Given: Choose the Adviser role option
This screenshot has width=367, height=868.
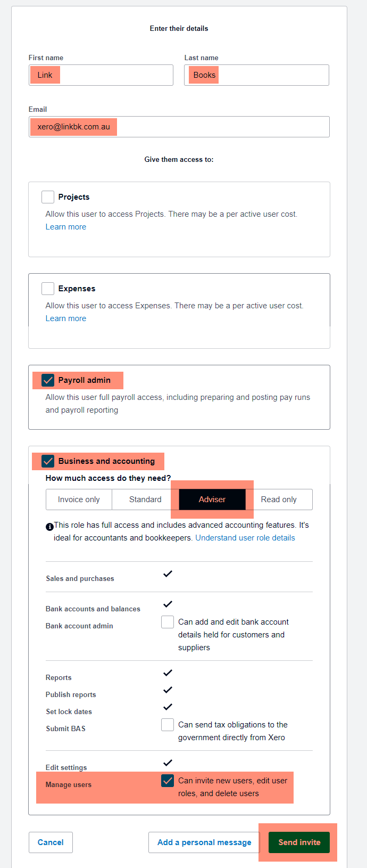Looking at the screenshot, I should tap(212, 499).
